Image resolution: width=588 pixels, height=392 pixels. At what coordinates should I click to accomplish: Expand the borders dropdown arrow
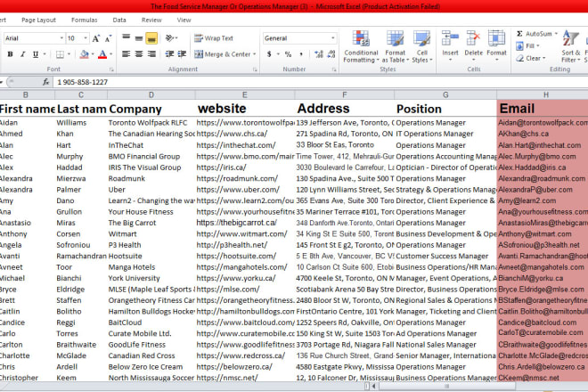click(x=69, y=54)
